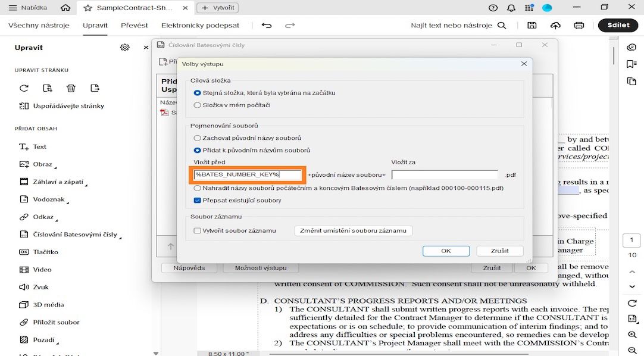Open the Home icon in top bar
644x356 pixels.
tap(65, 8)
